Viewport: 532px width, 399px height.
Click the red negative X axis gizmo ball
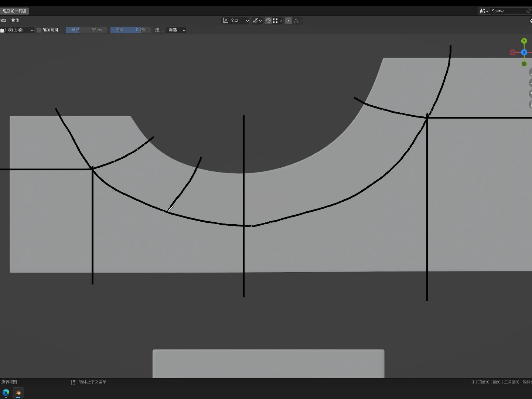512,52
